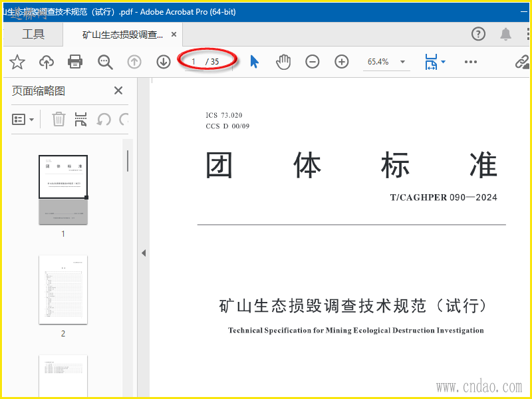Click the 页面缩略图 panel heading
The width and height of the screenshot is (532, 399).
point(39,91)
